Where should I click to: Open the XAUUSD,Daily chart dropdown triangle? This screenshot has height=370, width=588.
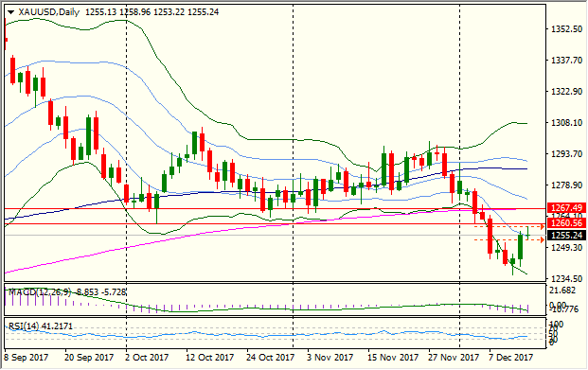tap(10, 12)
